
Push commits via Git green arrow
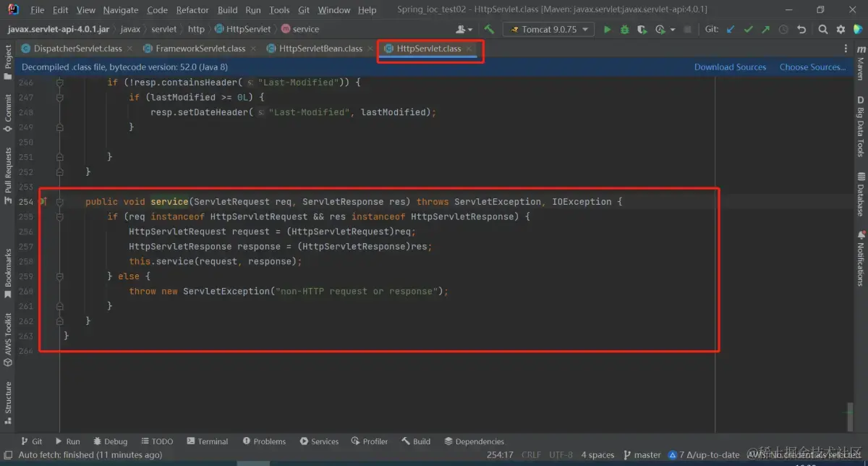(x=766, y=29)
